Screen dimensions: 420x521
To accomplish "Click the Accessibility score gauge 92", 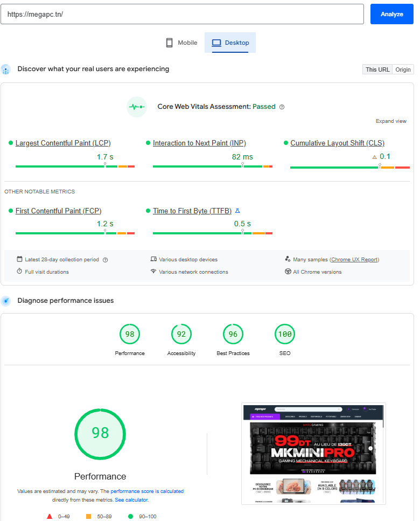I will (181, 335).
